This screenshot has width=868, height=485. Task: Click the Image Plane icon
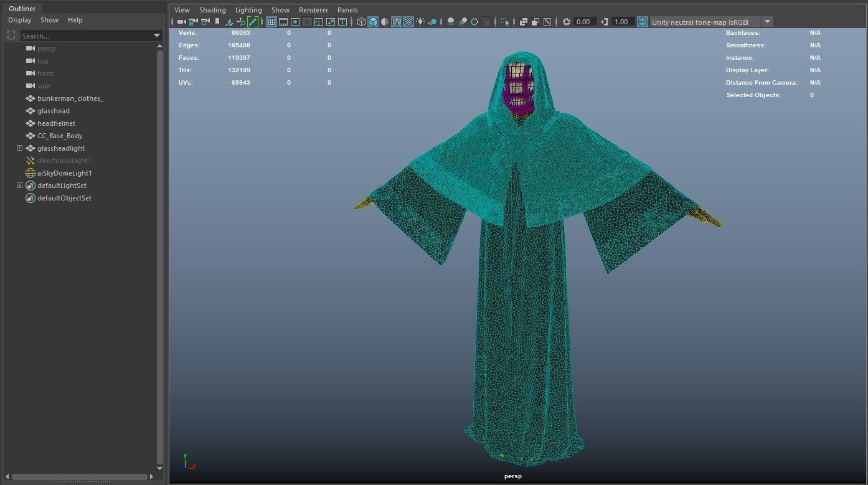(x=229, y=22)
